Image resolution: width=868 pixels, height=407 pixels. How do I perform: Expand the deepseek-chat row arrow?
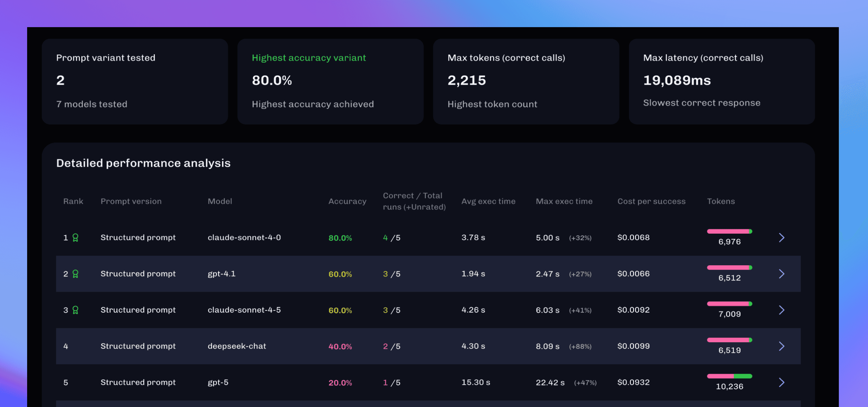coord(782,346)
